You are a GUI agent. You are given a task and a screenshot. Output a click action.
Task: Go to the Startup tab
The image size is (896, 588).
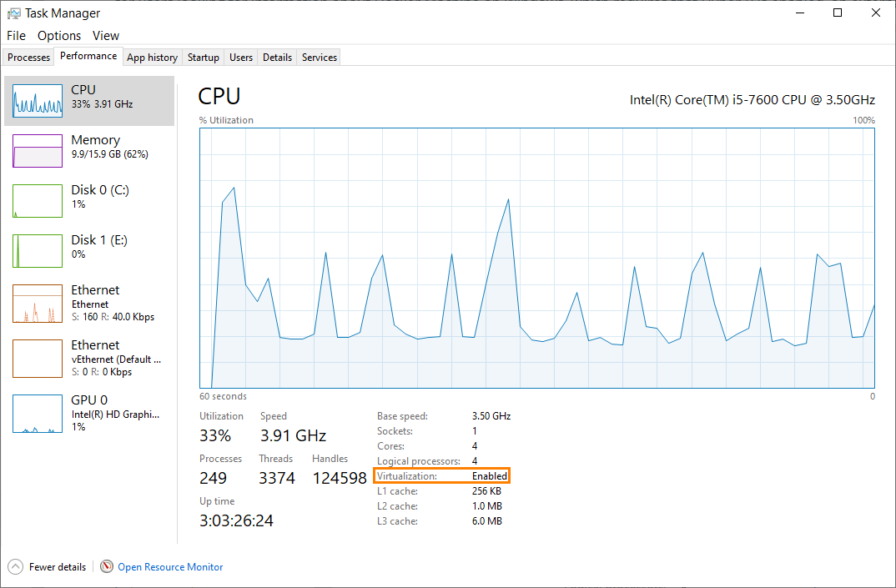coord(204,58)
